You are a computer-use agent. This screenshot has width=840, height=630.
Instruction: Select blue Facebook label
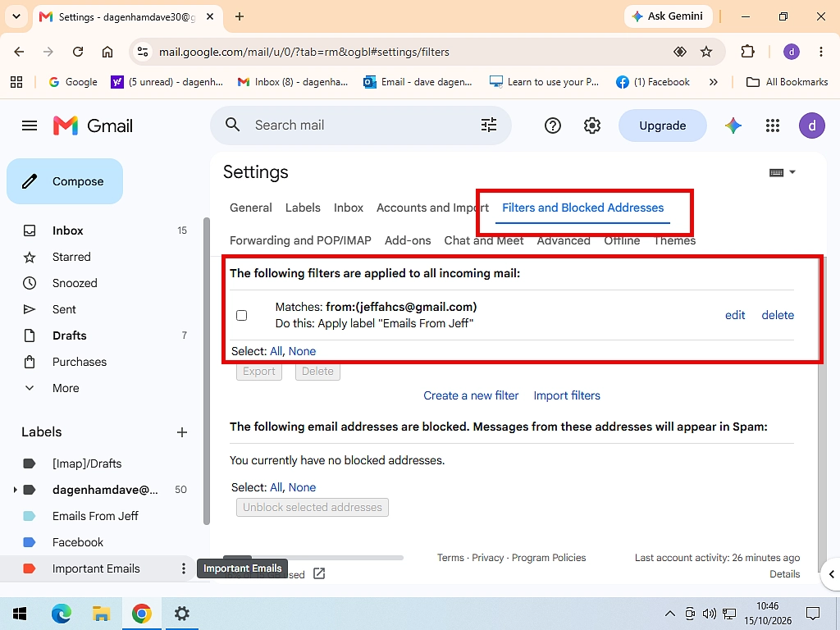(x=78, y=542)
